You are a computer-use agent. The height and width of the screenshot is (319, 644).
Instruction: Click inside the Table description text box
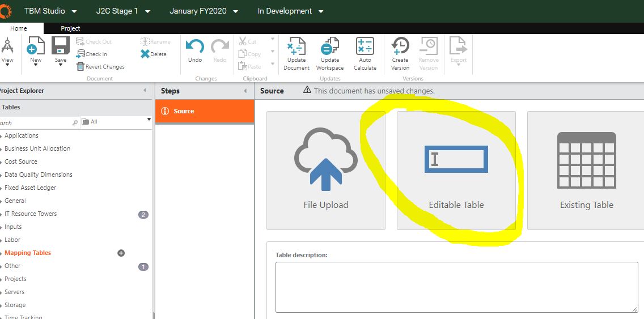point(457,287)
